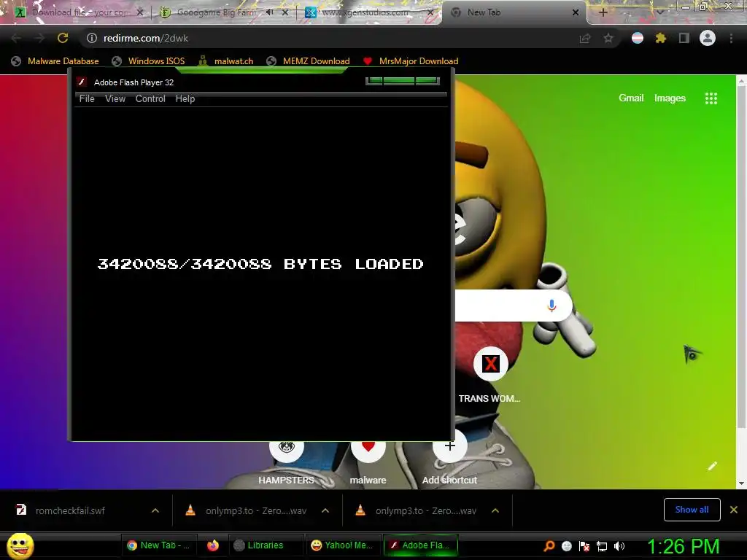The height and width of the screenshot is (560, 747).
Task: Open the smiley Start button
Action: pos(20,545)
